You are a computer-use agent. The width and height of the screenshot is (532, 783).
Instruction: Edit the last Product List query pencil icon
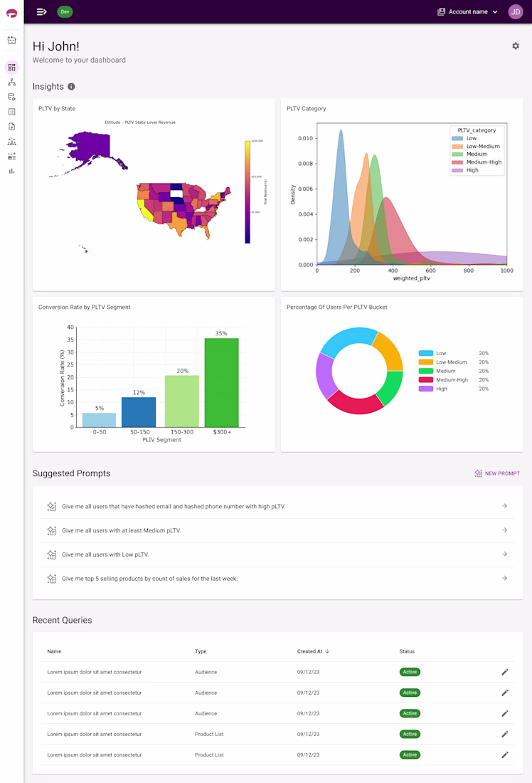pos(504,755)
